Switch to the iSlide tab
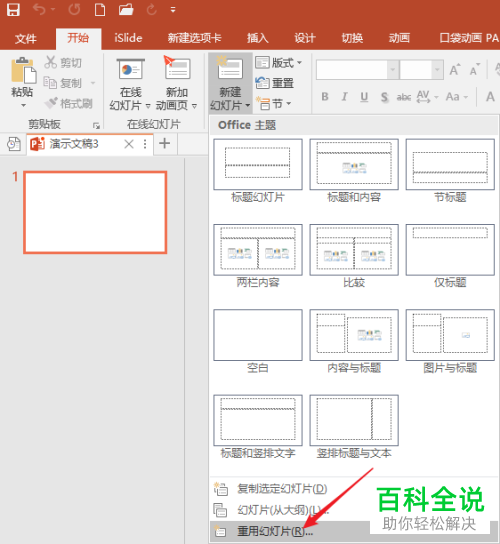Viewport: 500px width, 544px height. click(128, 38)
